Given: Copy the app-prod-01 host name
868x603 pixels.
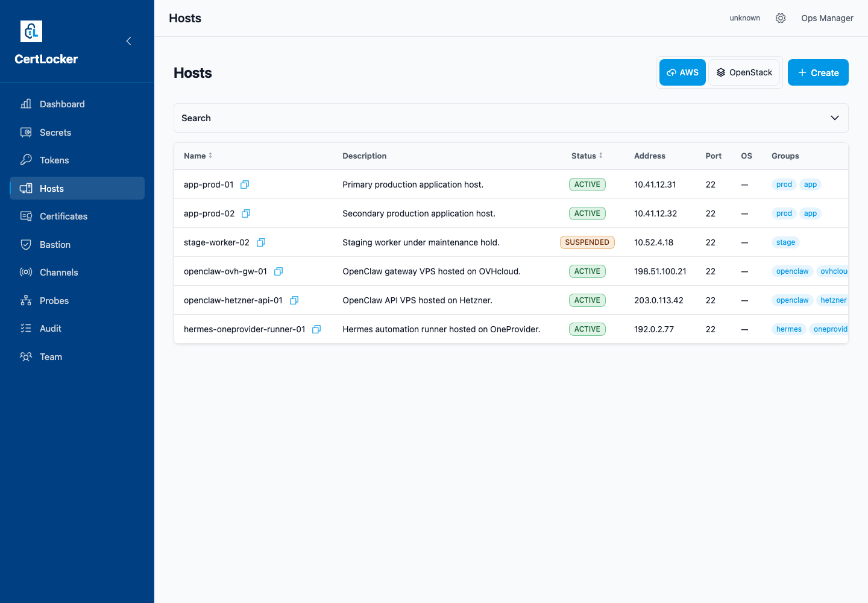Looking at the screenshot, I should point(245,185).
